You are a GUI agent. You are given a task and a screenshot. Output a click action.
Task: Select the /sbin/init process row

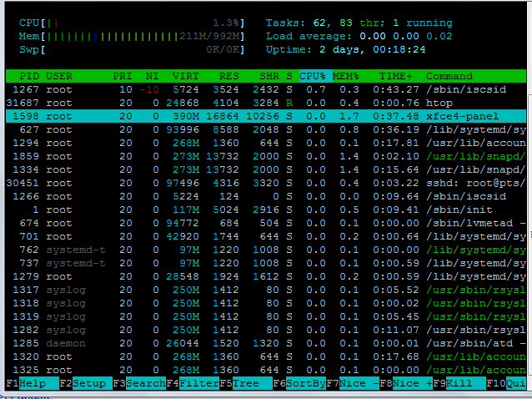(267, 210)
